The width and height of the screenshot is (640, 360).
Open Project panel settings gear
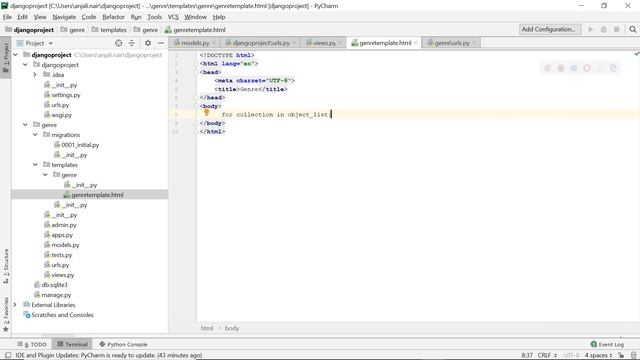tap(148, 43)
